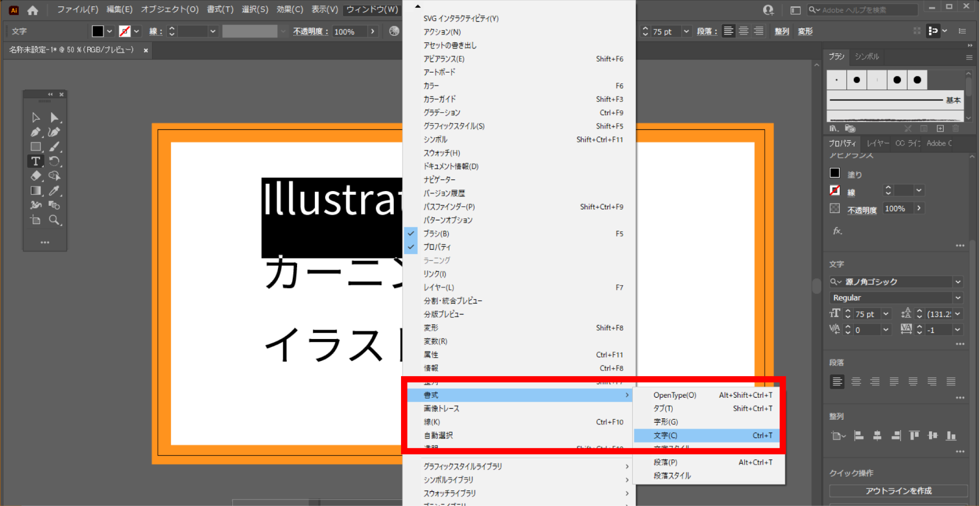This screenshot has width=980, height=506.
Task: Select the Pen tool
Action: point(36,132)
